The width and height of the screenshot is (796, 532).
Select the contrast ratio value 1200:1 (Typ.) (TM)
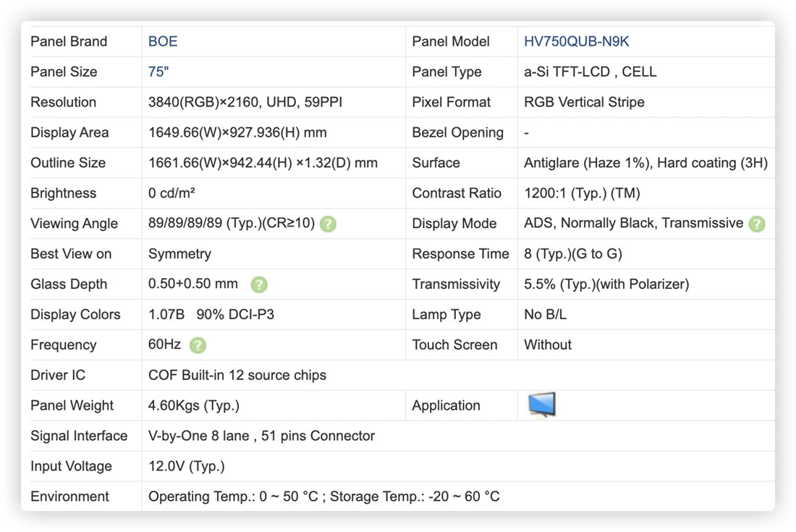[x=582, y=193]
